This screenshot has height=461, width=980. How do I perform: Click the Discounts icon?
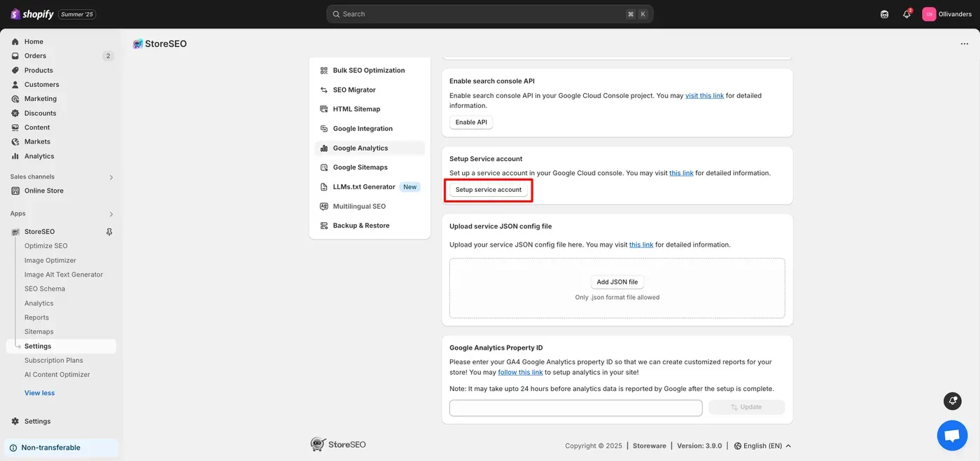coord(15,113)
